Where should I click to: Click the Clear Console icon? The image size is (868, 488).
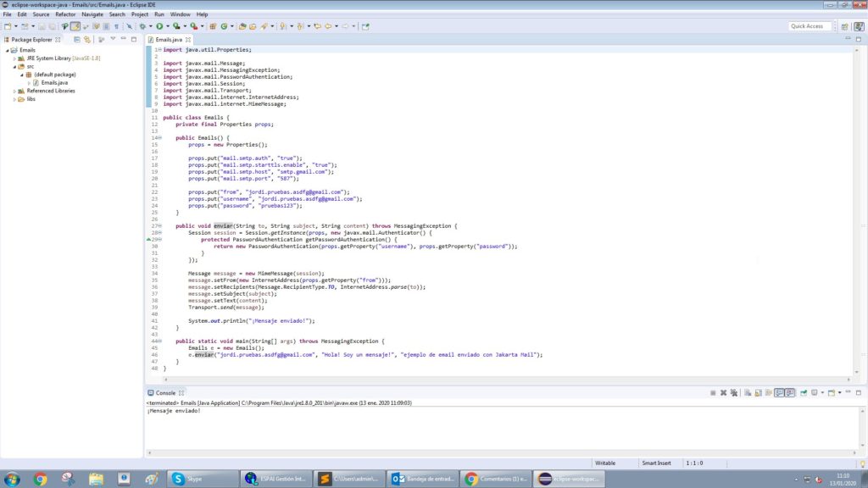pyautogui.click(x=747, y=393)
